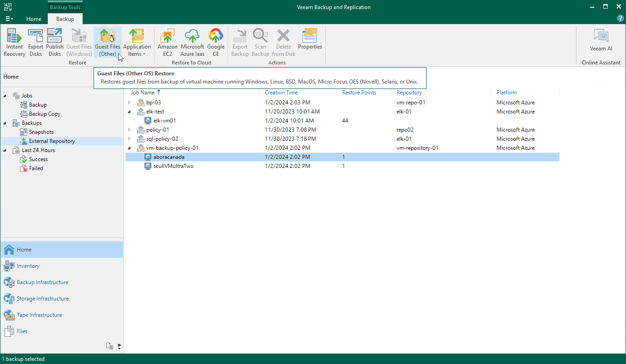Click the 44 restore points value
This screenshot has height=364, width=626.
[x=345, y=121]
